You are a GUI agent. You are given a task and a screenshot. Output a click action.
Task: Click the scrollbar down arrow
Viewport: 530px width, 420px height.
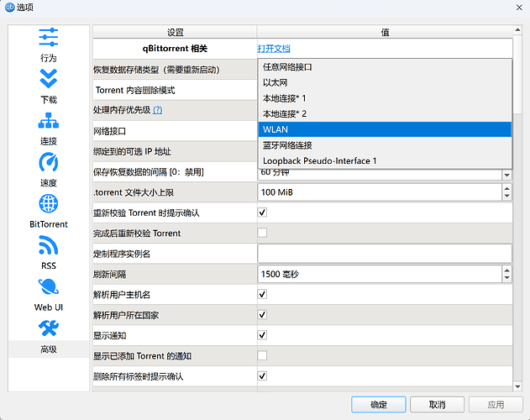click(517, 386)
